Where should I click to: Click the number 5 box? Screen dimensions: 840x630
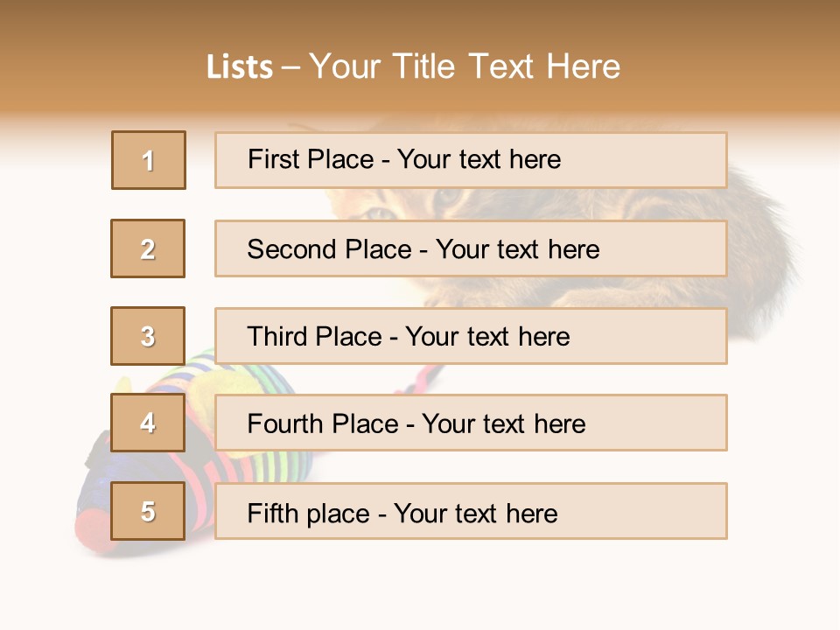click(148, 511)
